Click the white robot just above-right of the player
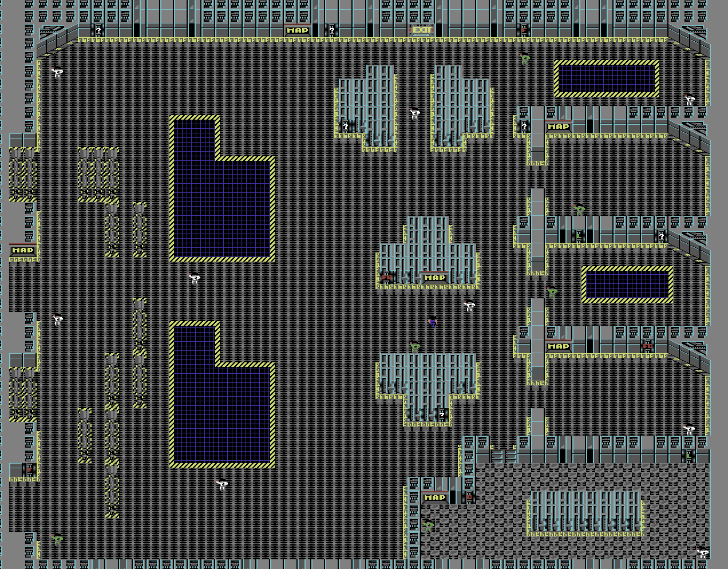The height and width of the screenshot is (569, 728). pos(469,306)
